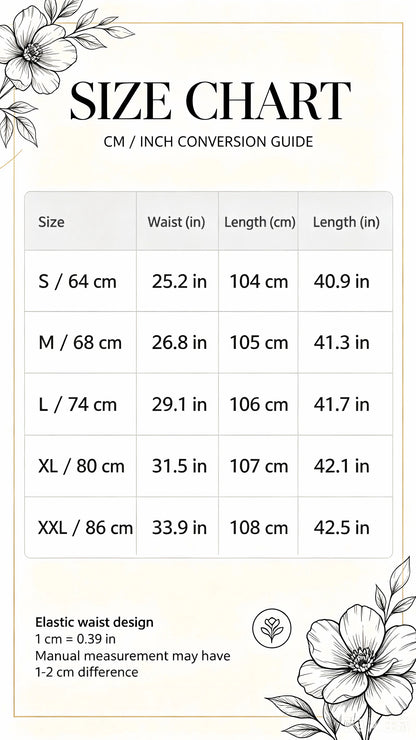Select the Length (in) column header

[x=346, y=222]
